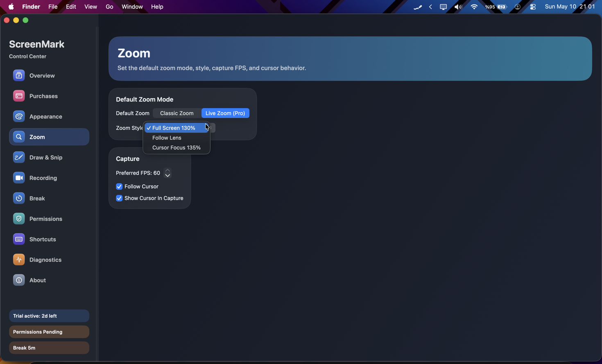Click the user account icon in menu bar
The width and height of the screenshot is (602, 364).
[x=518, y=7]
